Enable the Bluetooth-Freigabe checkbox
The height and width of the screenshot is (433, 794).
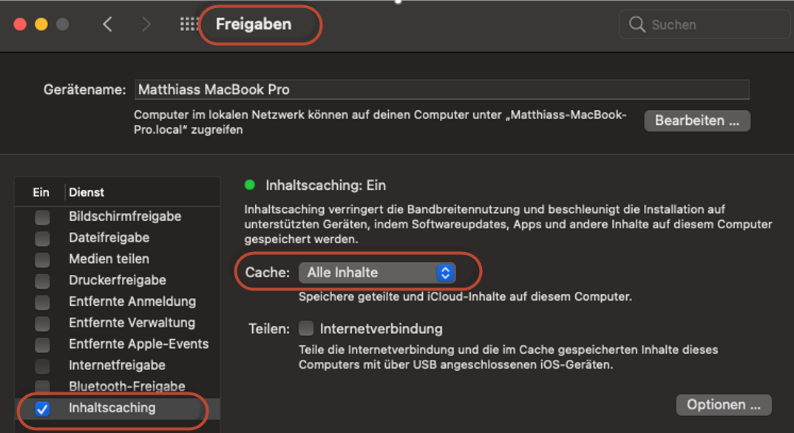42,386
